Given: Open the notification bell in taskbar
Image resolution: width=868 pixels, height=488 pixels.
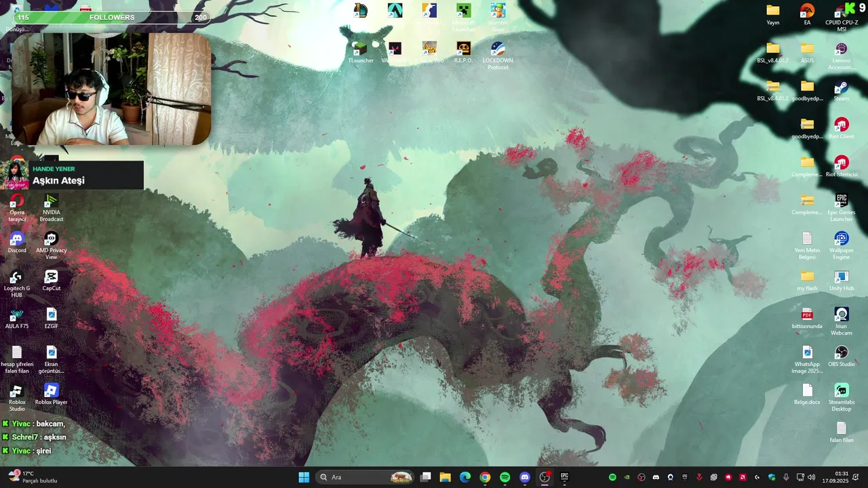Looking at the screenshot, I should (856, 477).
